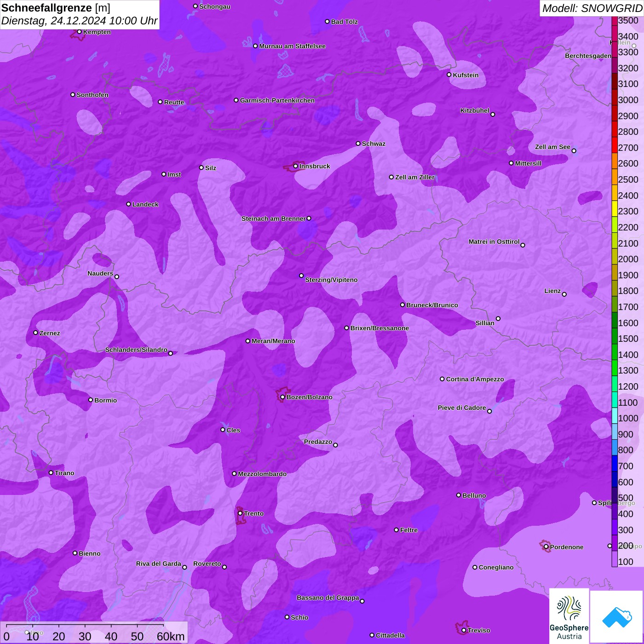Click the 'Sillian' city label
644x644 pixels.
click(x=485, y=323)
